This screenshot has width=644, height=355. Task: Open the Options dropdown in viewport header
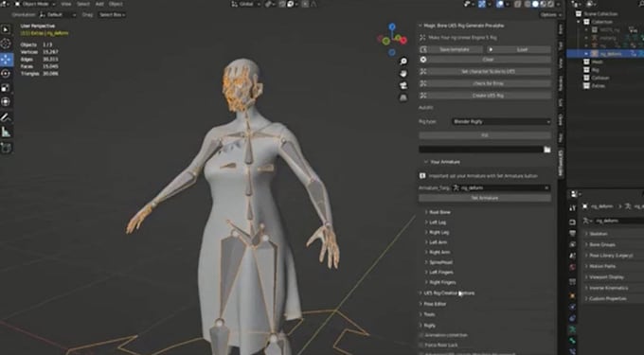[x=550, y=15]
